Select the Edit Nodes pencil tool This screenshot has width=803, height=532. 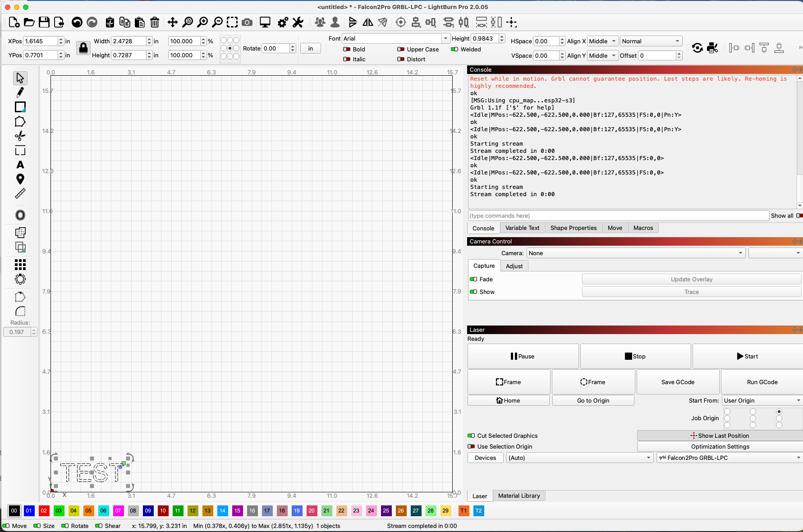[20, 92]
